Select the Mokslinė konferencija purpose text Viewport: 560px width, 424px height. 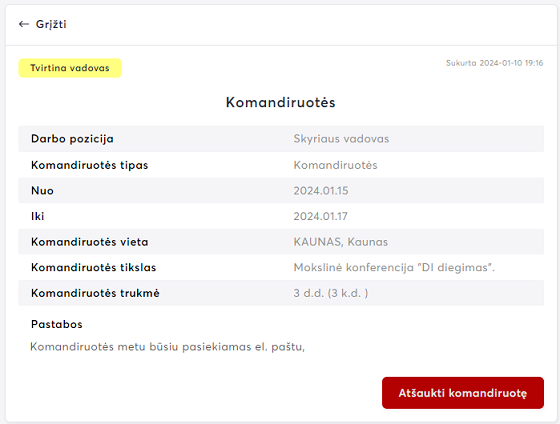394,268
